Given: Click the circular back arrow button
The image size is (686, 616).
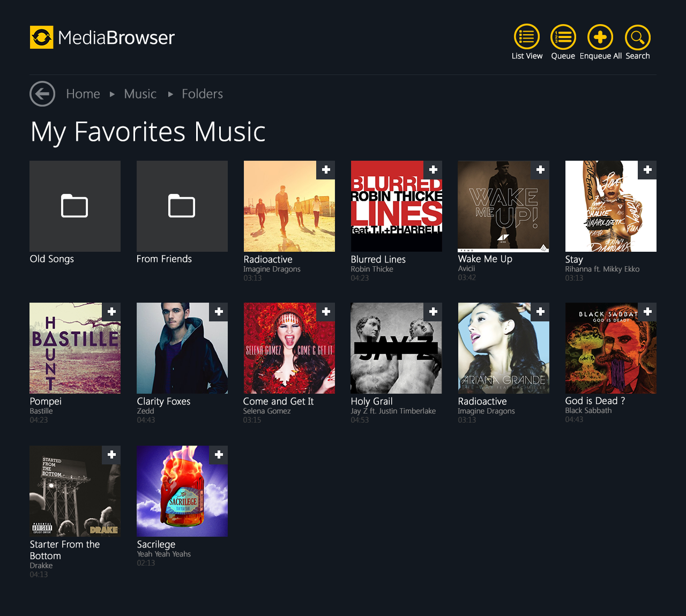Looking at the screenshot, I should 42,94.
